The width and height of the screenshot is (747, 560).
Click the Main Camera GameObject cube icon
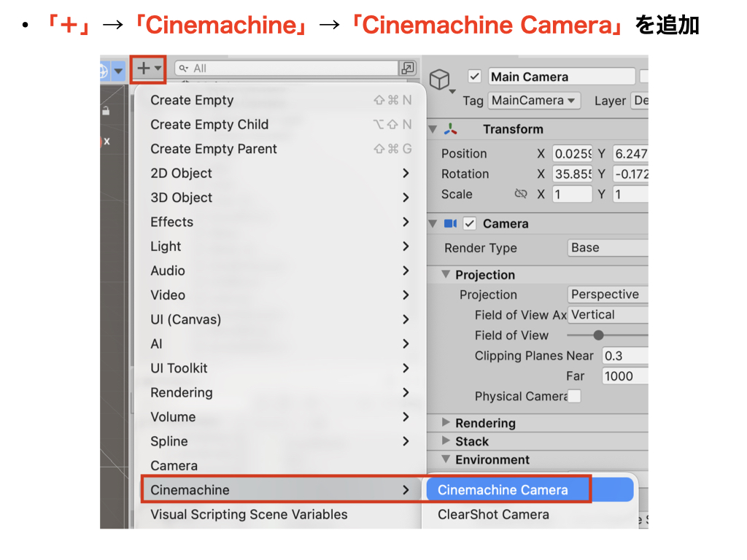click(439, 79)
